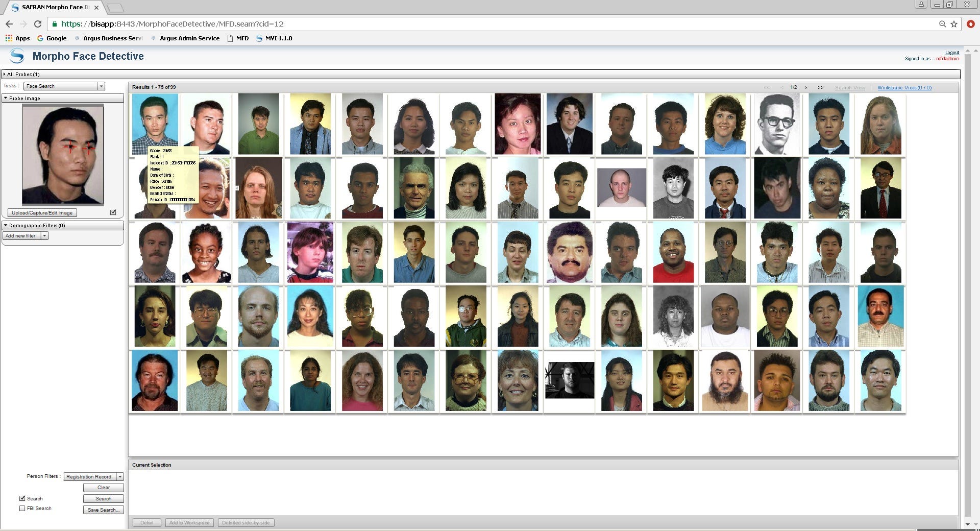Click the Upload/Capture/Edit Image button
Viewport: 980px width, 531px height.
[42, 213]
